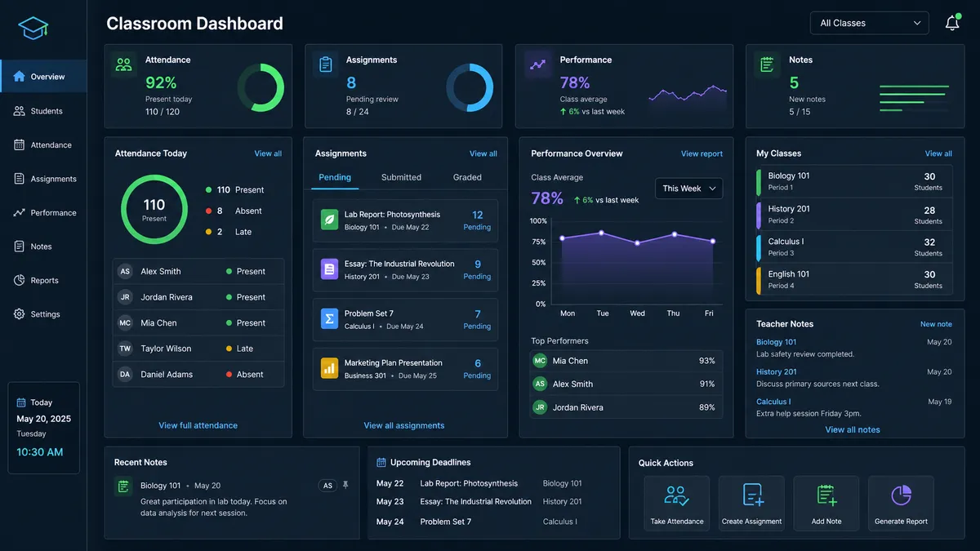Click the Lab Report leaf icon
The width and height of the screenshot is (980, 551).
coord(329,220)
